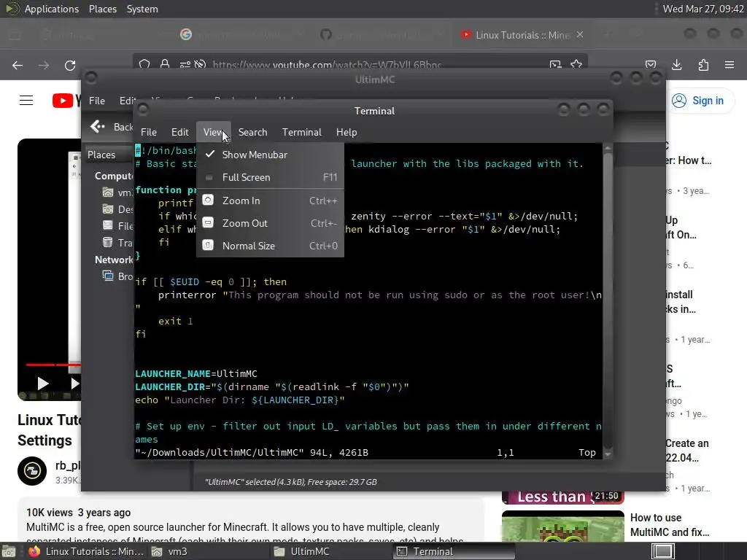
Task: Reload the YouTube page
Action: [70, 65]
